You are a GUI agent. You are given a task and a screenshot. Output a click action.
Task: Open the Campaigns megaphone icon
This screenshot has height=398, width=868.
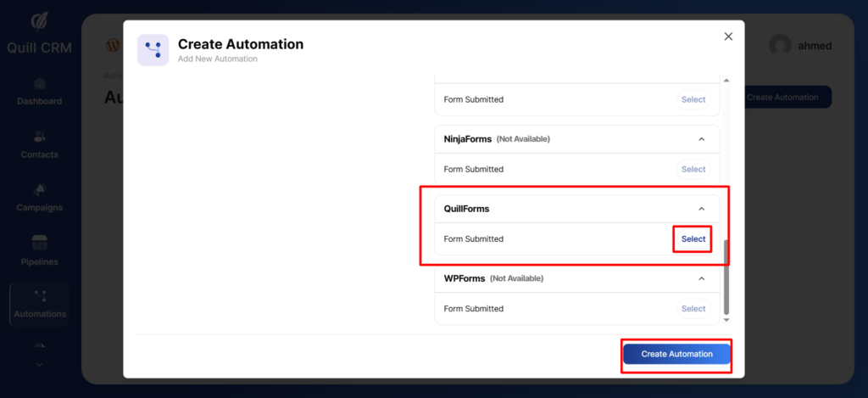pyautogui.click(x=39, y=189)
